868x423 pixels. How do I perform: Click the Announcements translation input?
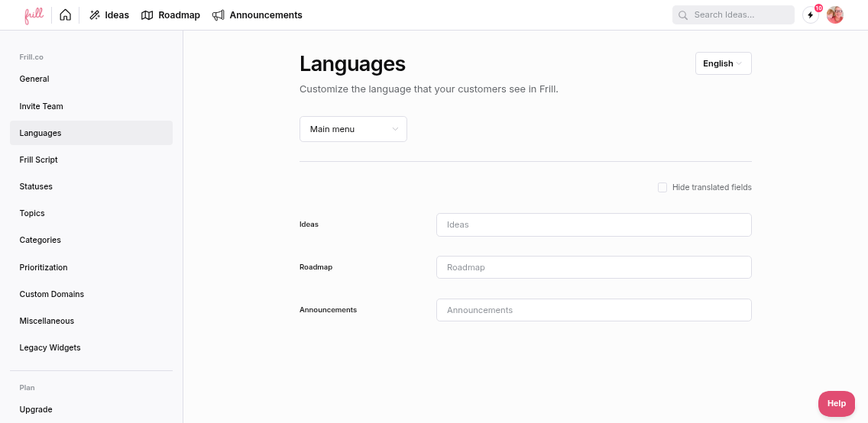594,310
